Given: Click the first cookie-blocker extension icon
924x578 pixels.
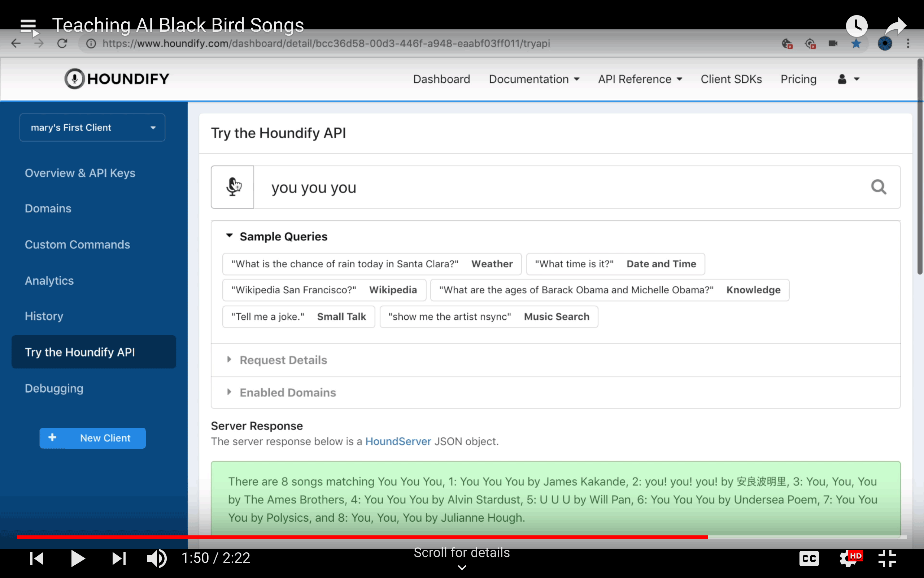Looking at the screenshot, I should tap(787, 44).
